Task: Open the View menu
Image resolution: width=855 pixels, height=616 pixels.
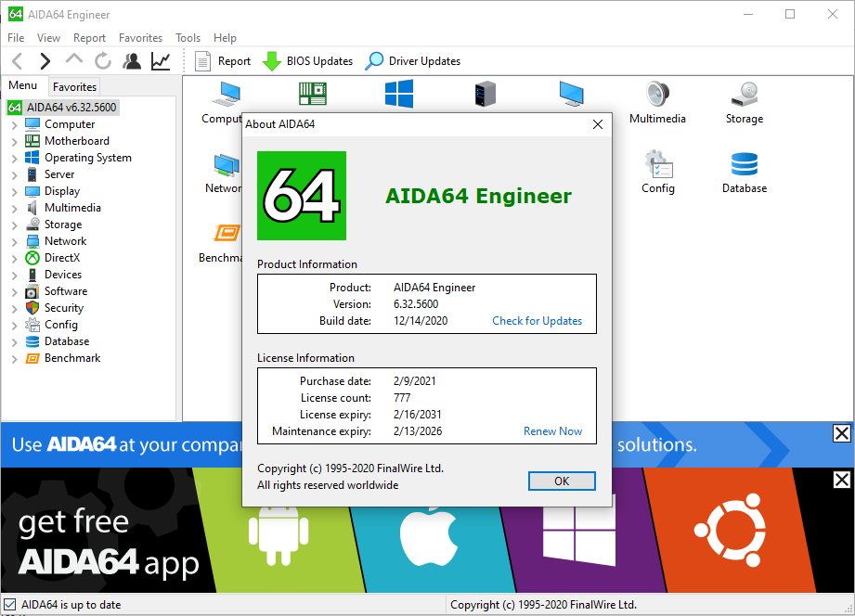Action: coord(48,38)
